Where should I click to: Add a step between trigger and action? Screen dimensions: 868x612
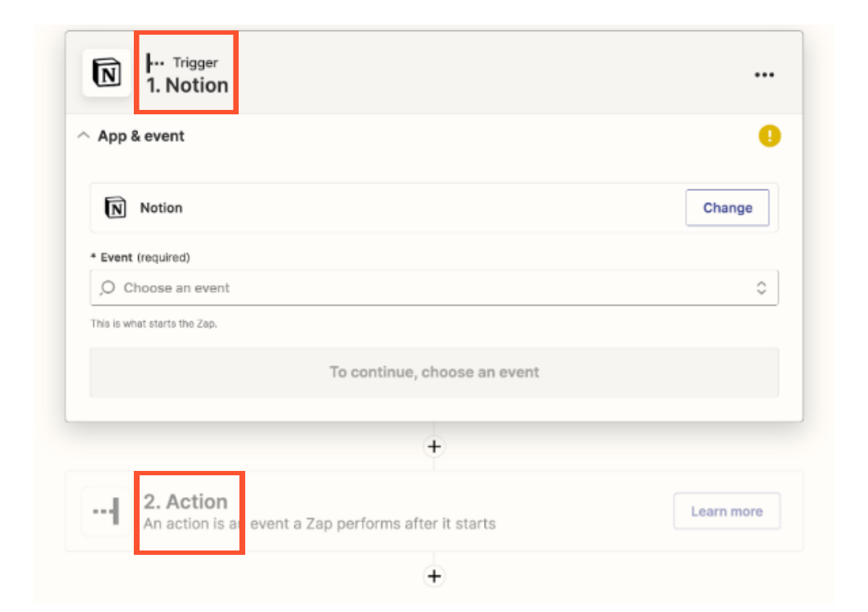point(434,446)
